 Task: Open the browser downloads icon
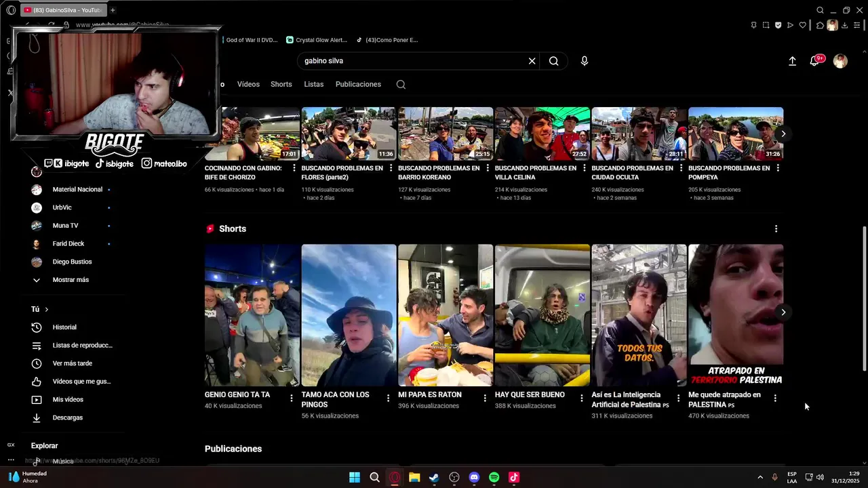click(844, 25)
